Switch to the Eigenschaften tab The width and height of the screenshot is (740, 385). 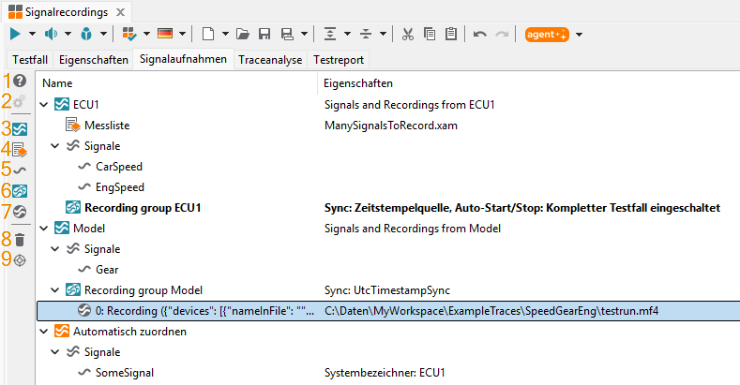click(x=93, y=60)
